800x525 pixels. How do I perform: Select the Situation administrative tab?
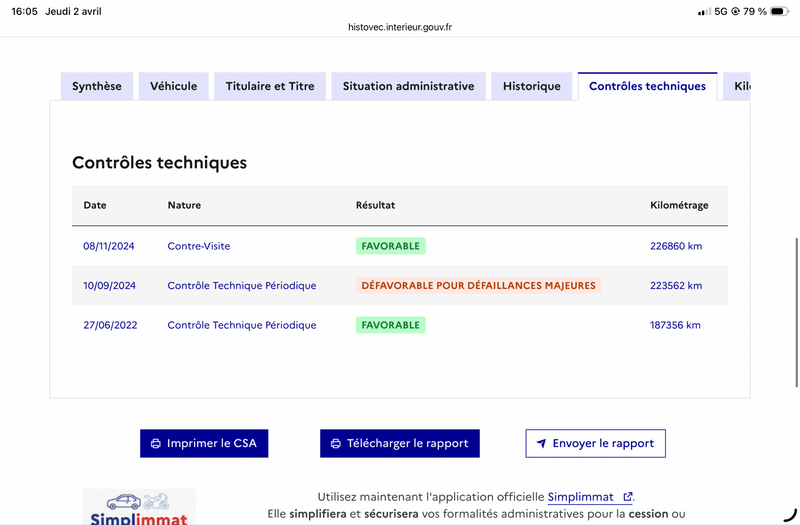408,86
